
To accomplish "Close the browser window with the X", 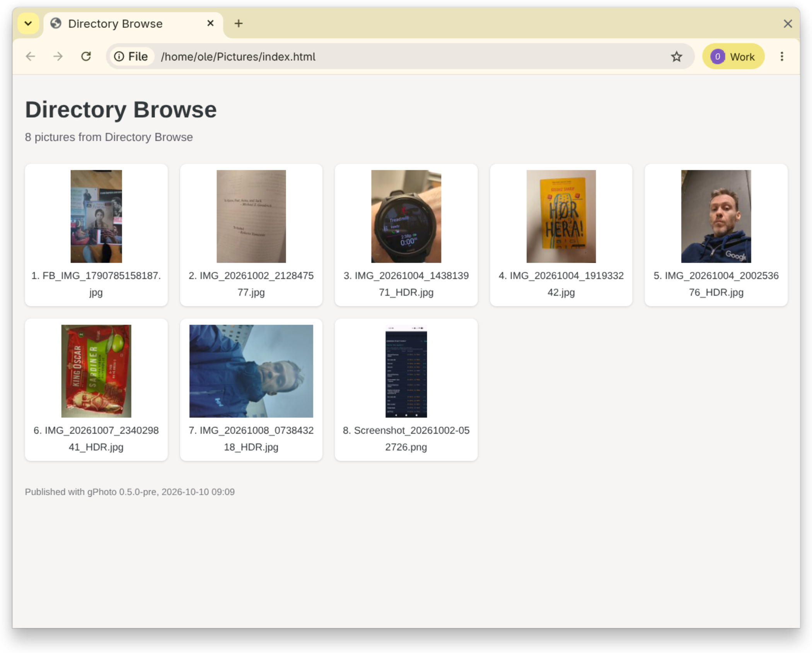I will (x=788, y=24).
